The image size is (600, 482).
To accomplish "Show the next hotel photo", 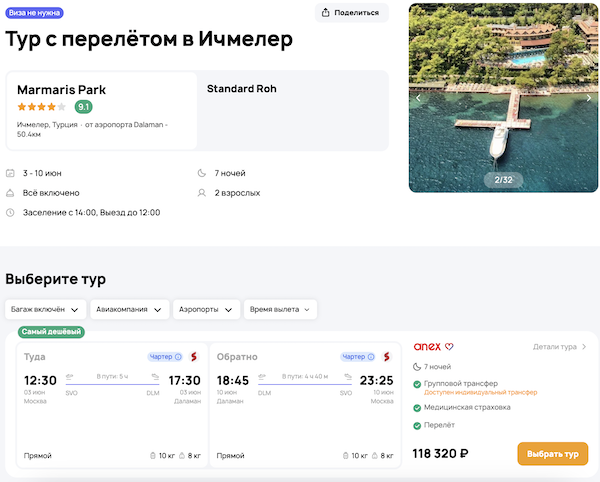I will tap(589, 98).
